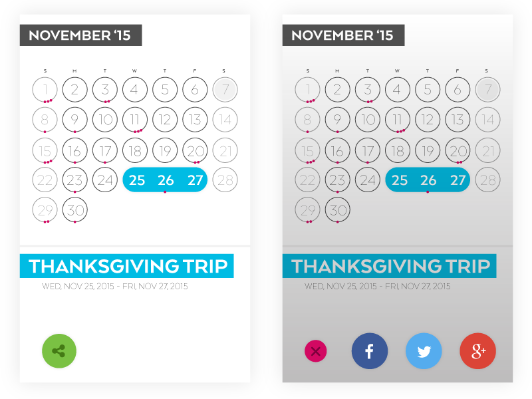532x399 pixels.
Task: Select November 13 in the gray dimmed calendar
Action: click(x=458, y=120)
